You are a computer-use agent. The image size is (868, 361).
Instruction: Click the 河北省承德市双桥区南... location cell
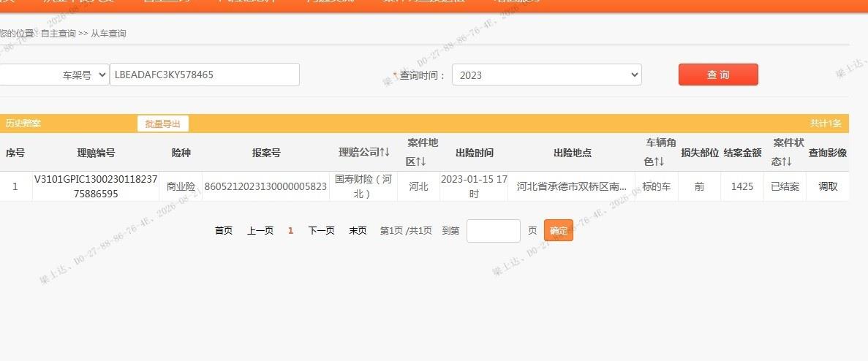(x=572, y=186)
